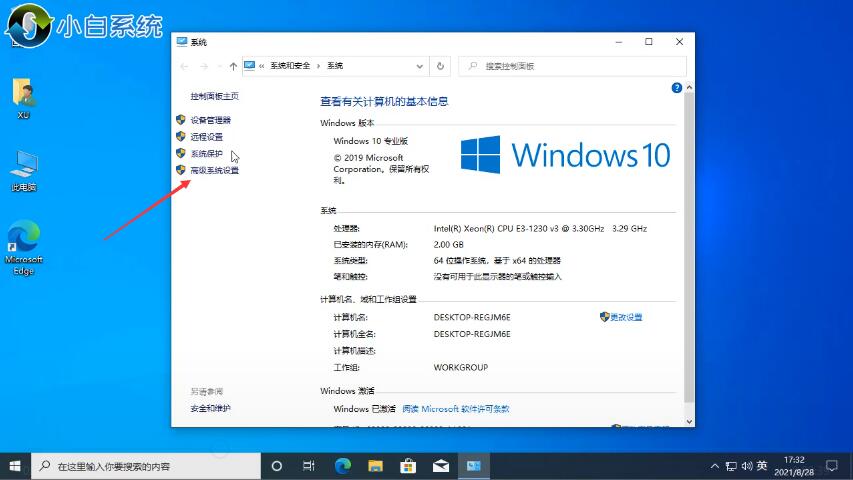Open Advanced system settings link
The width and height of the screenshot is (853, 480).
click(x=214, y=170)
